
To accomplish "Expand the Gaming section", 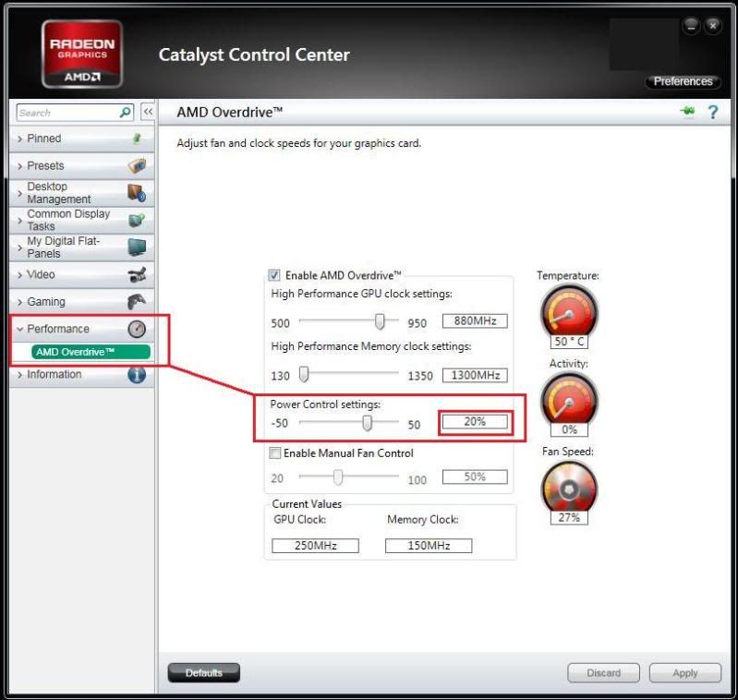I will click(81, 302).
